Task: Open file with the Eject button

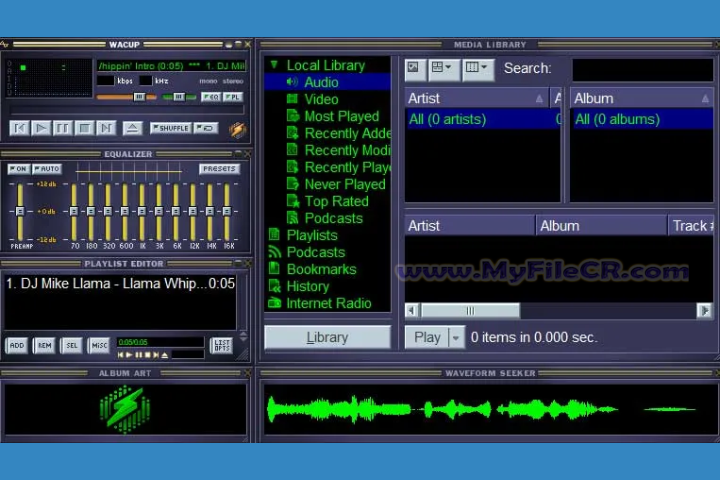Action: [132, 128]
